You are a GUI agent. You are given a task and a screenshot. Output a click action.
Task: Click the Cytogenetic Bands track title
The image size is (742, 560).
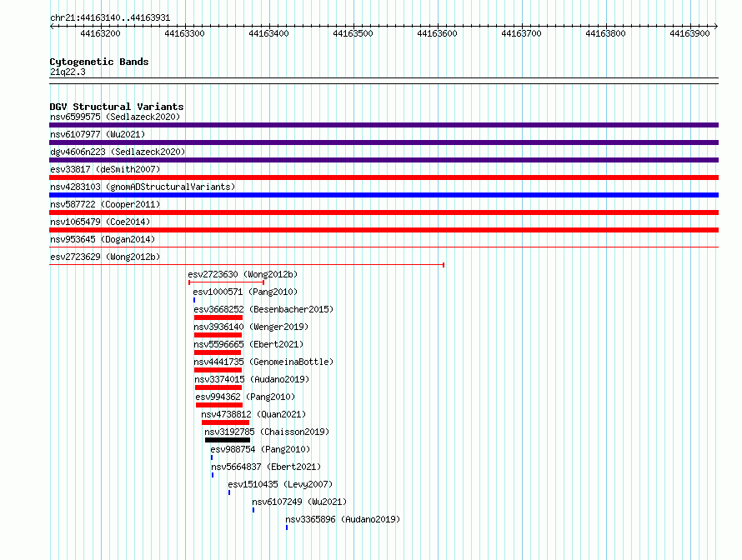(x=99, y=62)
